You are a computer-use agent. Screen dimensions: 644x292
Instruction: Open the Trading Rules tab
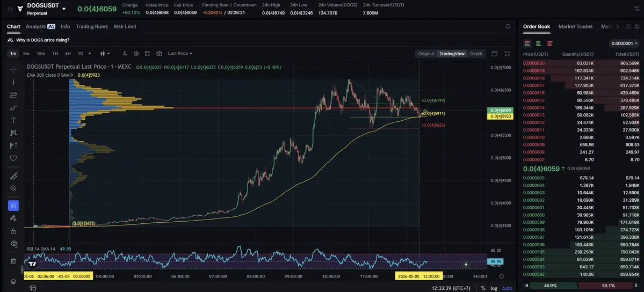(x=92, y=26)
